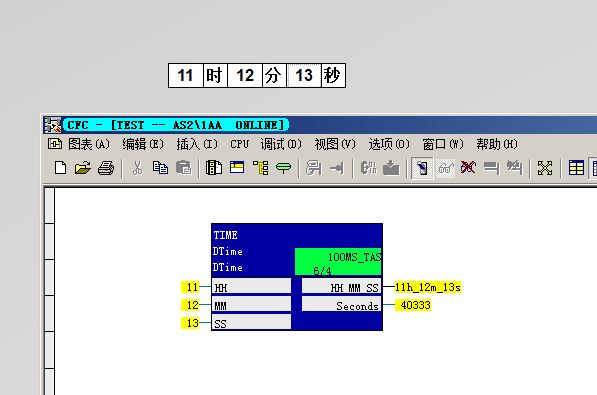The image size is (597, 395).
Task: Click the yellow grid sheet view icon
Action: 576,168
